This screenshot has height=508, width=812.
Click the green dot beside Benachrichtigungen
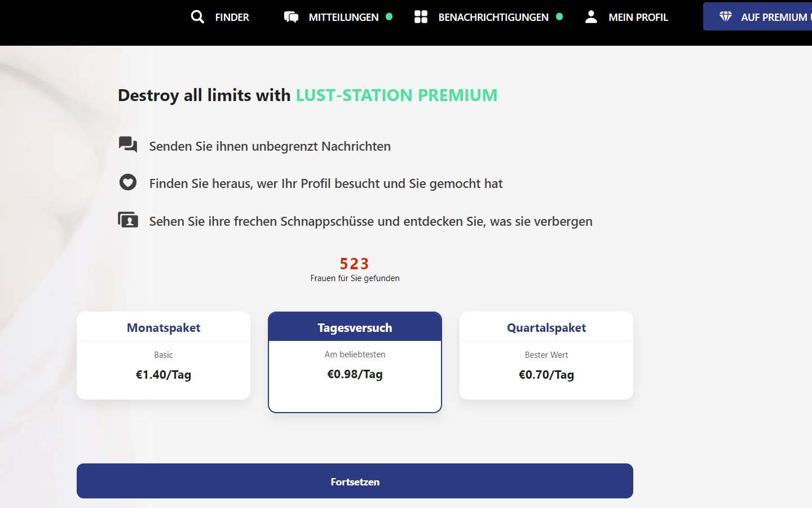[559, 17]
